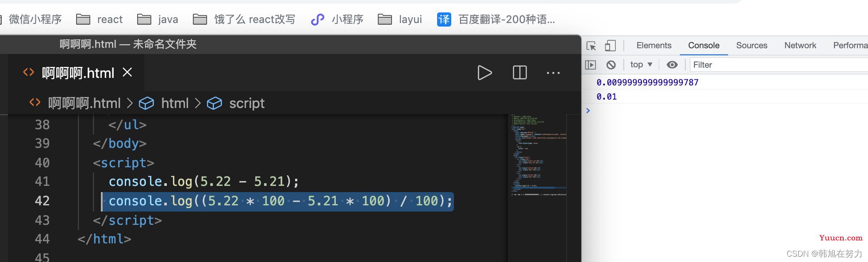Switch to the Performance tab
Viewport: 868px width, 262px height.
click(x=850, y=46)
